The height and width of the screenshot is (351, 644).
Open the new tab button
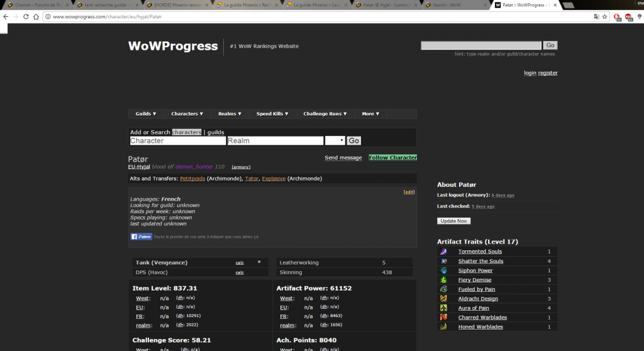[569, 5]
